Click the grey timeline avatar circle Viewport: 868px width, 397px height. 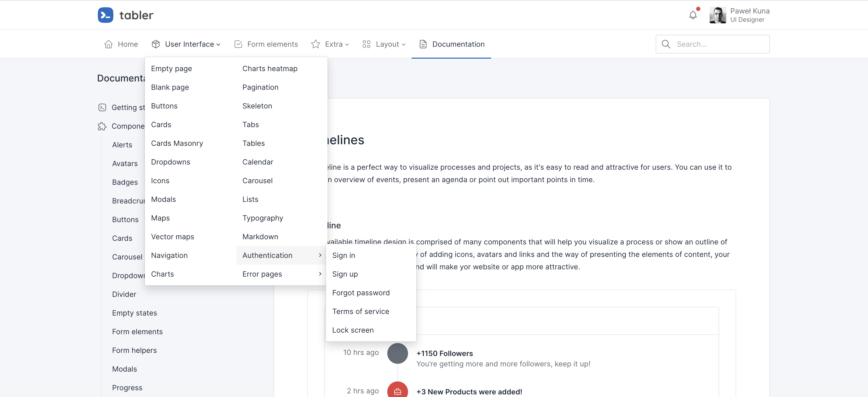[398, 353]
